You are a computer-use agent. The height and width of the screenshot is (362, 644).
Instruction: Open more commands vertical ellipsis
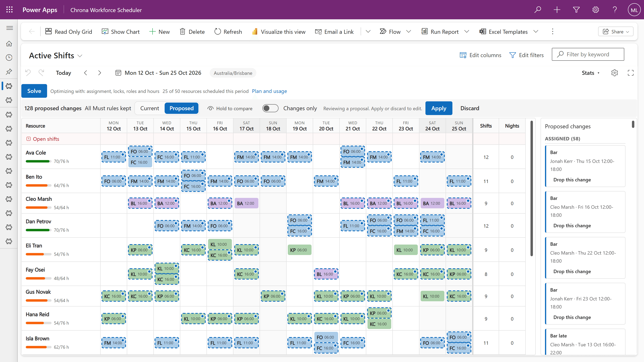pyautogui.click(x=552, y=32)
